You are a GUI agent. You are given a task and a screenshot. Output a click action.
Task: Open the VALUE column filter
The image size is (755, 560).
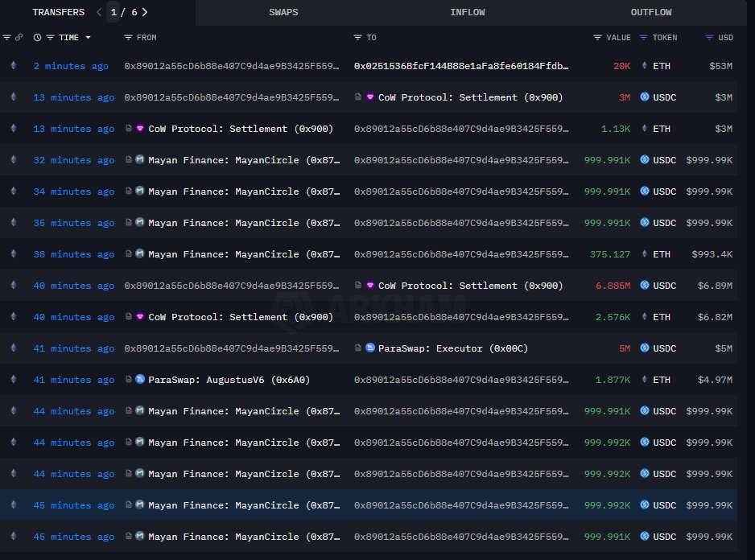coord(597,38)
